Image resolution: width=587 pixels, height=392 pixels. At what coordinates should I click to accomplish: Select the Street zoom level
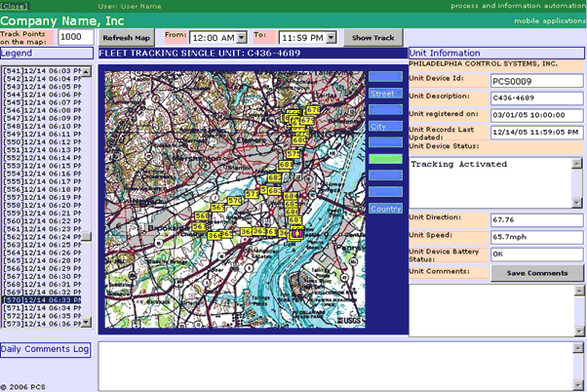point(385,94)
